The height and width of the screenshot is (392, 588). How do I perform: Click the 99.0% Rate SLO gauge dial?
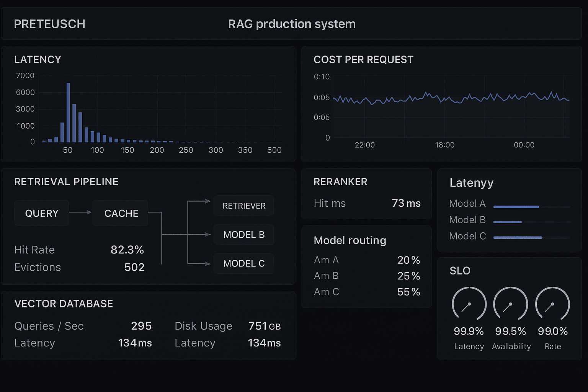pos(552,304)
